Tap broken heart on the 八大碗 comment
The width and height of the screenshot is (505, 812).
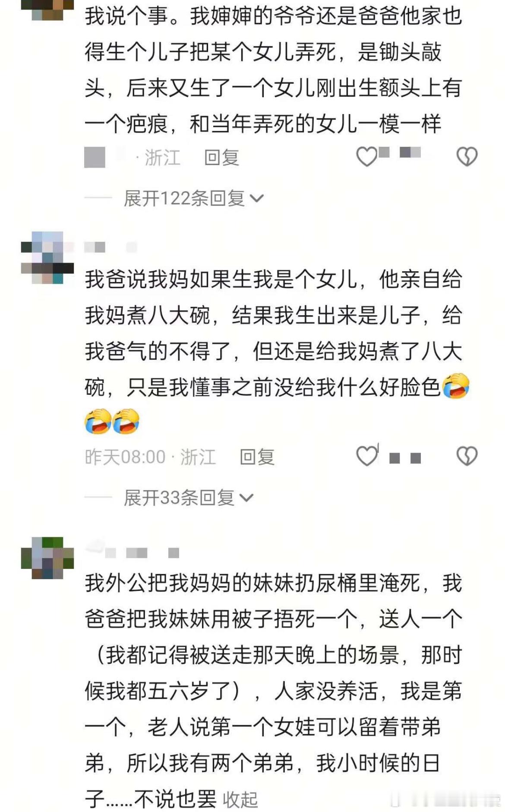tap(467, 456)
